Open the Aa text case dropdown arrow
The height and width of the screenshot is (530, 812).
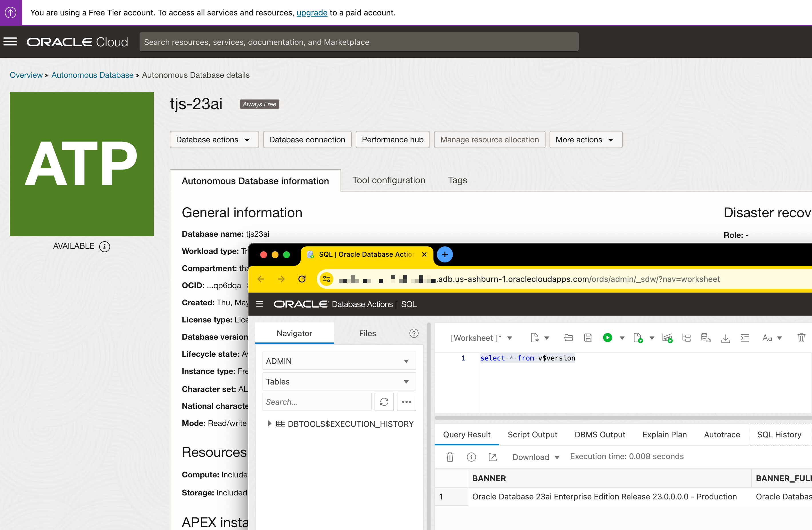[779, 338]
